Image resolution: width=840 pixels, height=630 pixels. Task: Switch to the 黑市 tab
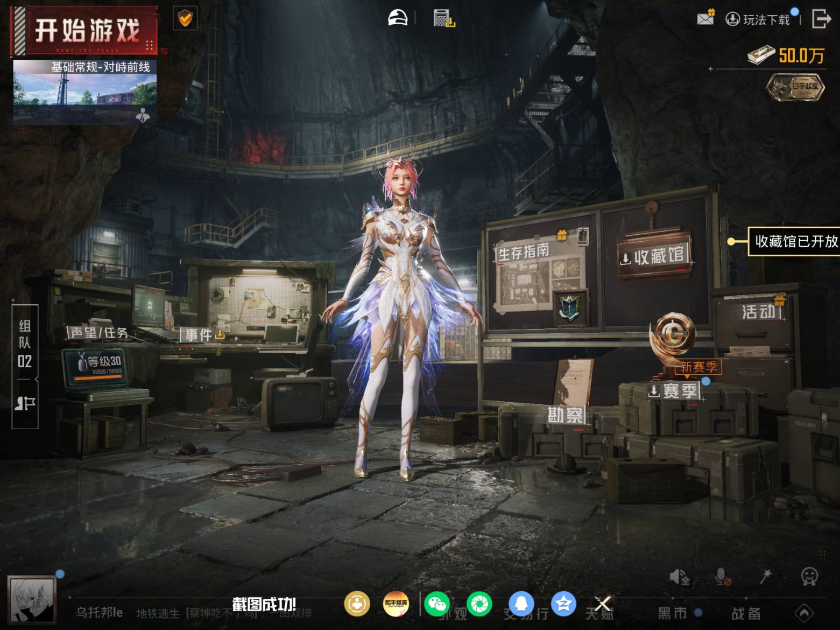tap(673, 613)
